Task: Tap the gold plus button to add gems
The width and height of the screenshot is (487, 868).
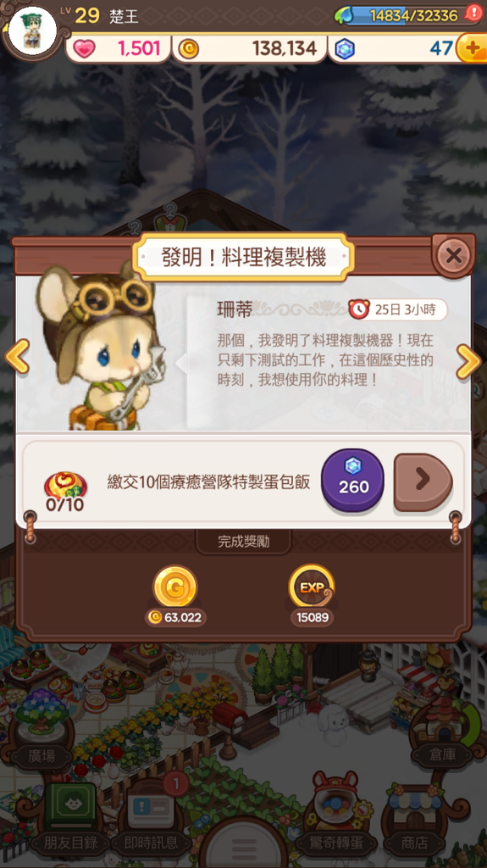Action: (x=472, y=48)
